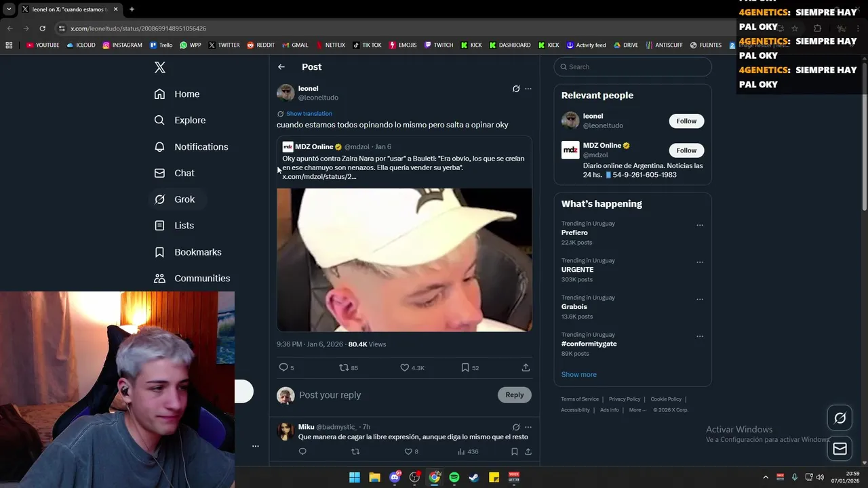This screenshot has width=868, height=488.
Task: Reload the page in the browser
Action: [x=42, y=28]
